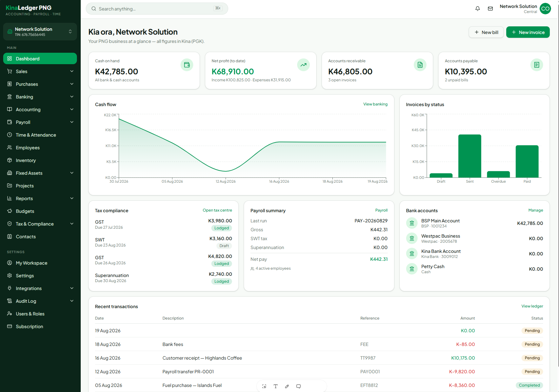
Task: Click the CO user avatar
Action: 545,9
